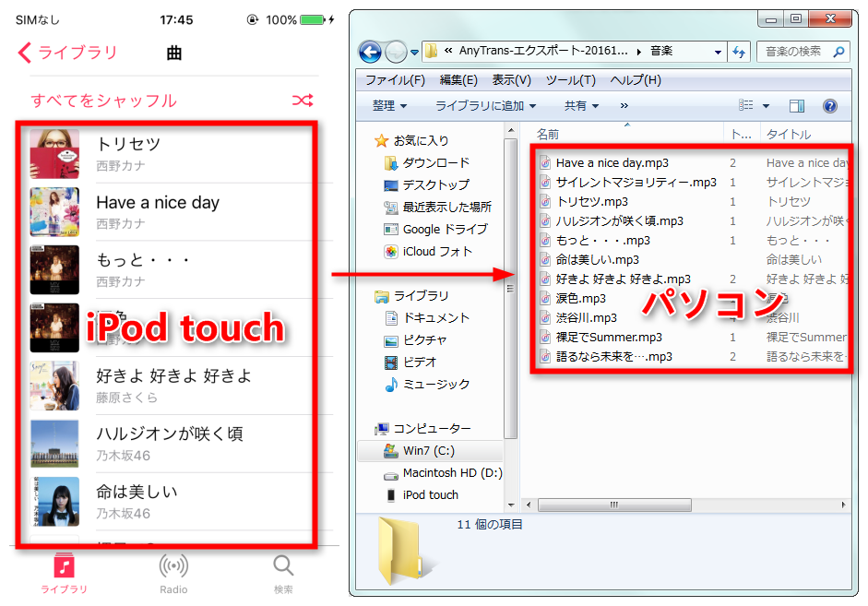Select ライブラリ in the navigation pane
Image resolution: width=868 pixels, height=606 pixels.
[x=411, y=296]
